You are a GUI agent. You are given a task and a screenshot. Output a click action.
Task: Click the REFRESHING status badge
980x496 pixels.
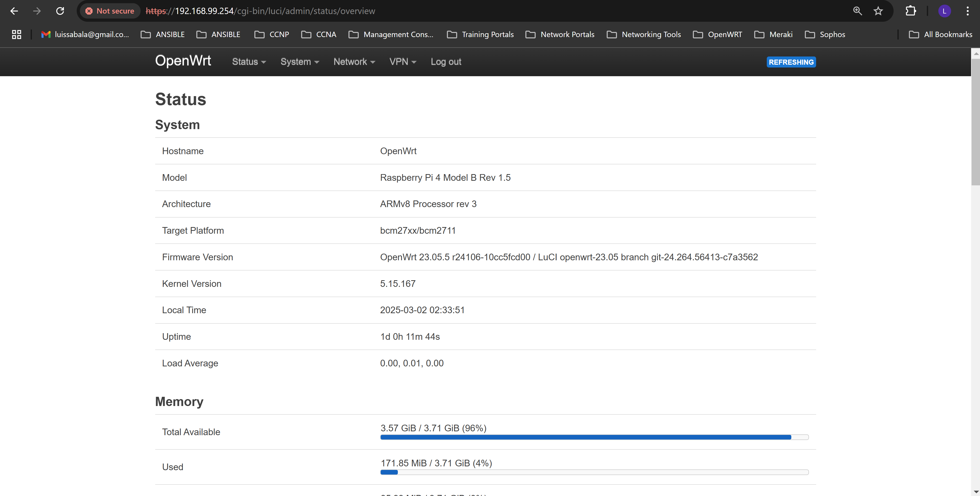tap(791, 62)
